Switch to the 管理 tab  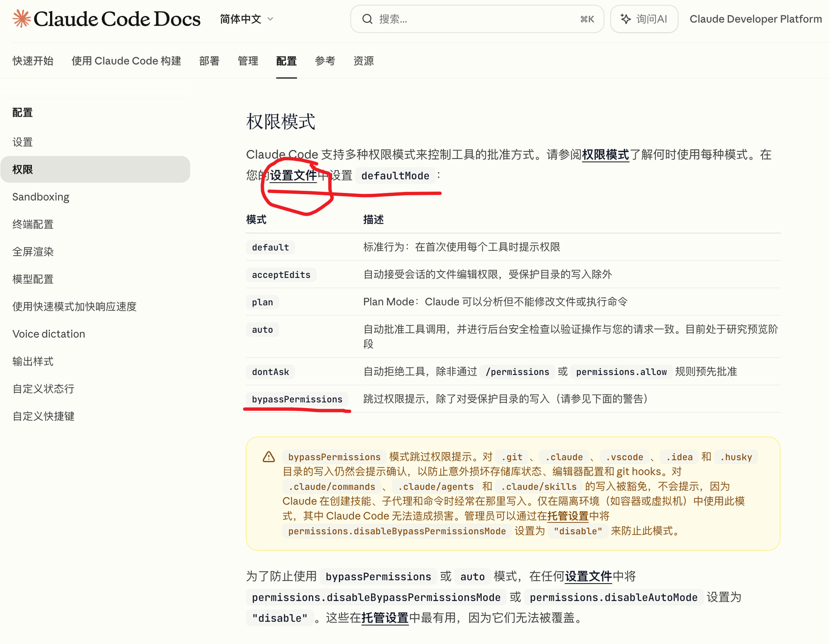pos(248,61)
